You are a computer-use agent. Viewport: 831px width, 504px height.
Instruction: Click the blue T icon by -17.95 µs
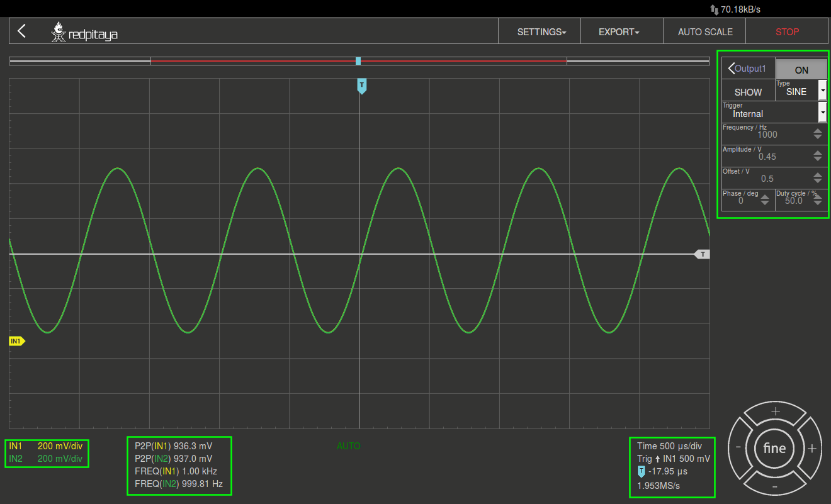pos(642,471)
